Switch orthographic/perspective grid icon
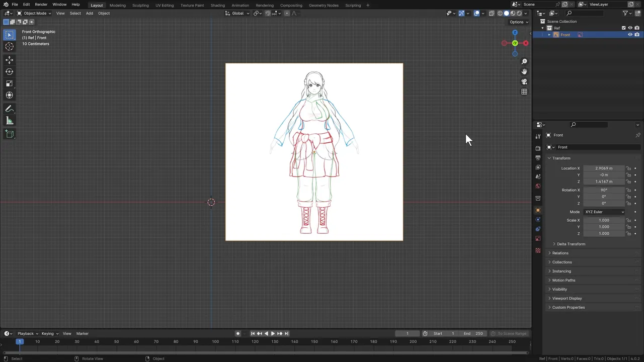This screenshot has width=644, height=362. coord(524,92)
